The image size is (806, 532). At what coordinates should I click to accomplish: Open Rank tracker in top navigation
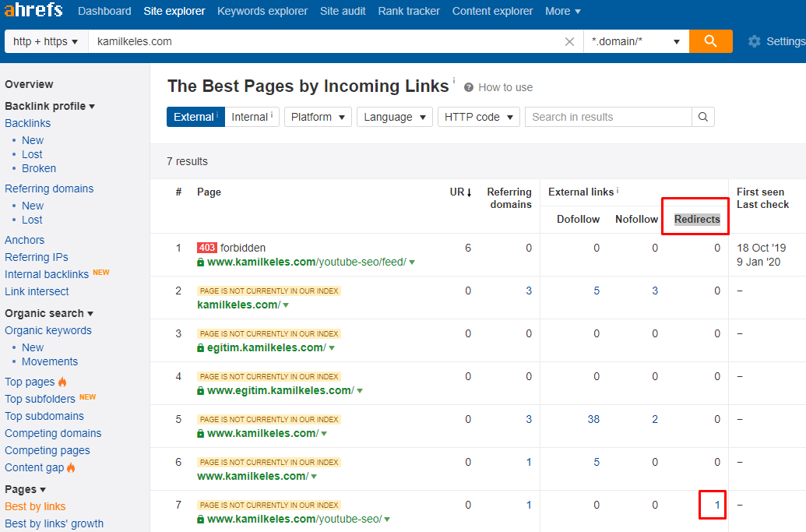(x=409, y=11)
